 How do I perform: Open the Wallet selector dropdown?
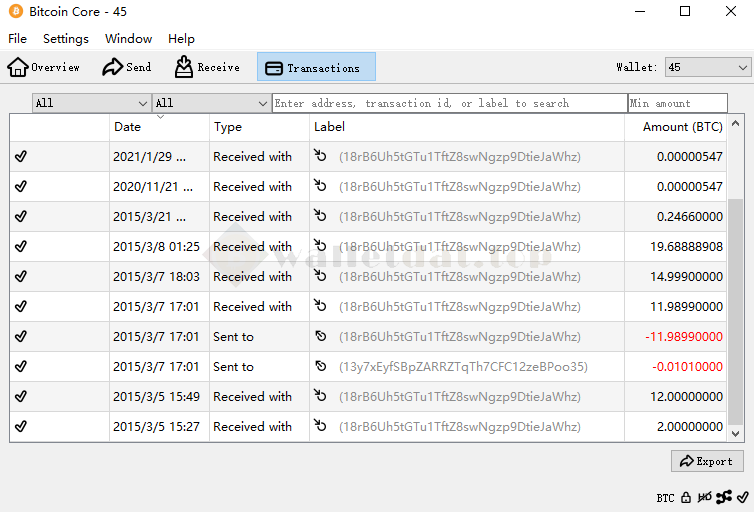tap(707, 67)
